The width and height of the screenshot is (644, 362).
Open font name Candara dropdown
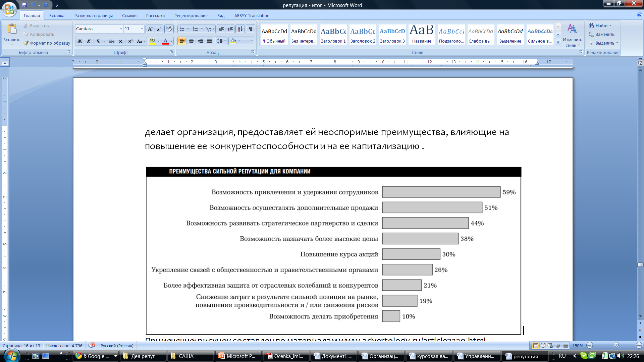(x=121, y=29)
